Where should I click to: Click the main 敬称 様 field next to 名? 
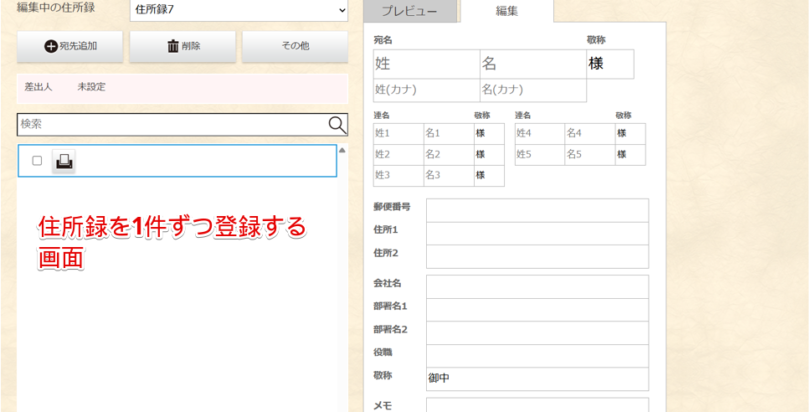click(611, 64)
